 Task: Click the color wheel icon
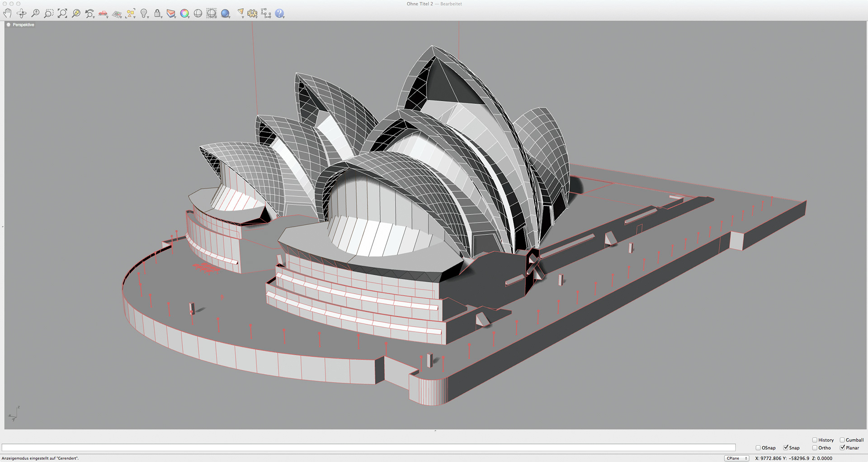(x=184, y=14)
